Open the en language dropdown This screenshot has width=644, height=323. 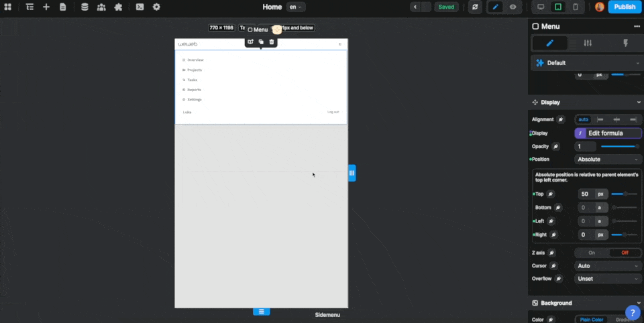pyautogui.click(x=296, y=7)
